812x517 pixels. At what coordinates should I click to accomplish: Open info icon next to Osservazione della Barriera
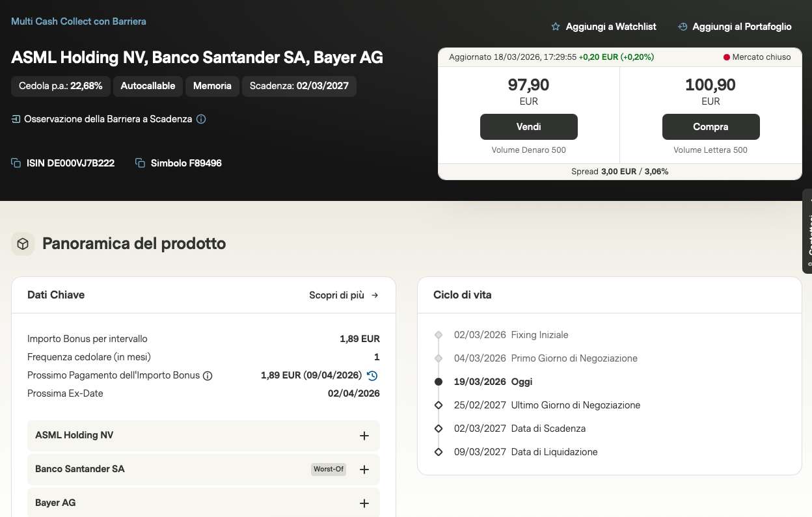pos(201,119)
